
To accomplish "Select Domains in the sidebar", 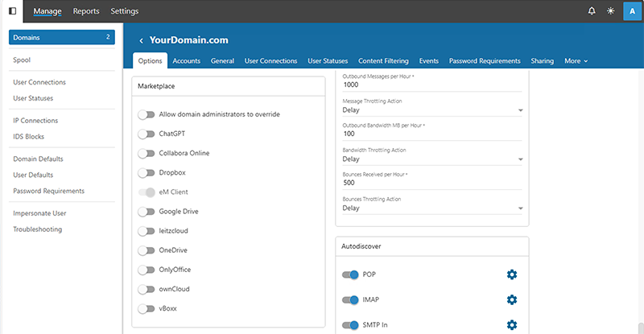I will [62, 37].
